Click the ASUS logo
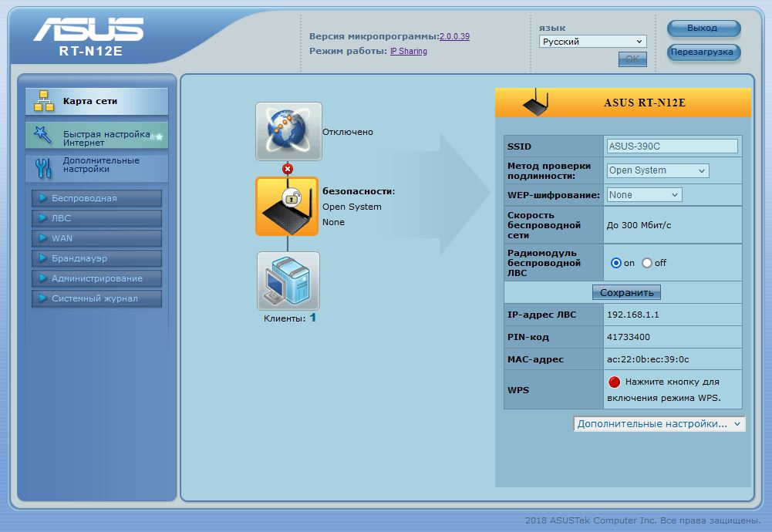This screenshot has height=532, width=772. point(89,29)
